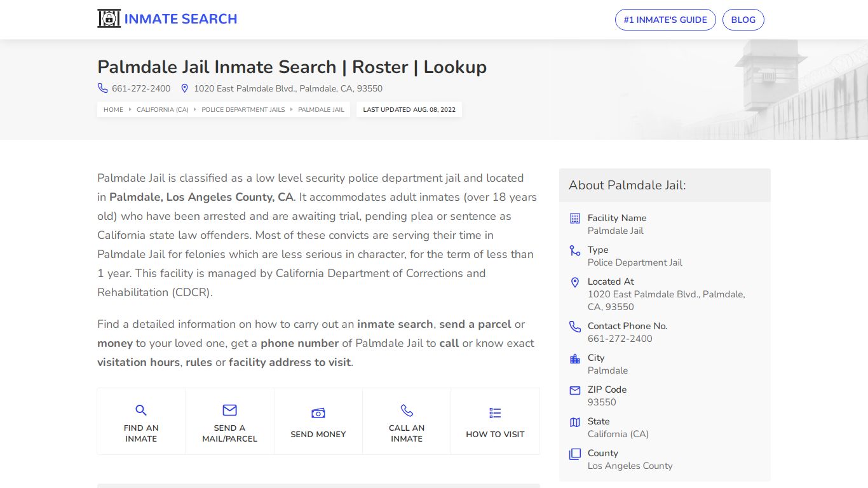Click Police Department Jail value under Type
The height and width of the screenshot is (488, 868).
(x=635, y=262)
